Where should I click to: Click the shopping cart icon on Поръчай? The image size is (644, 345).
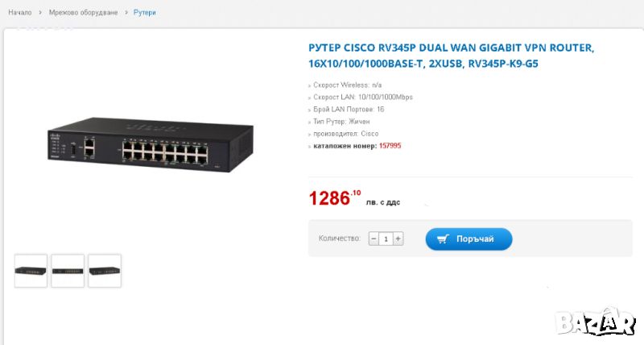point(443,239)
